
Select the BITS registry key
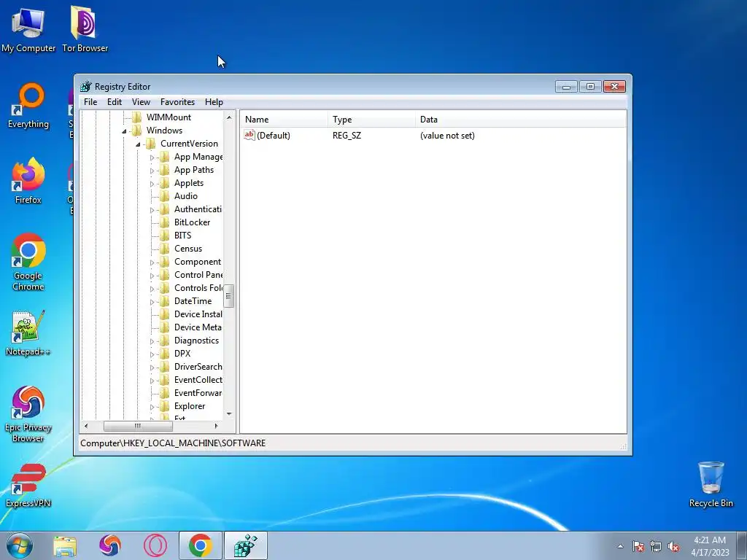pos(182,236)
